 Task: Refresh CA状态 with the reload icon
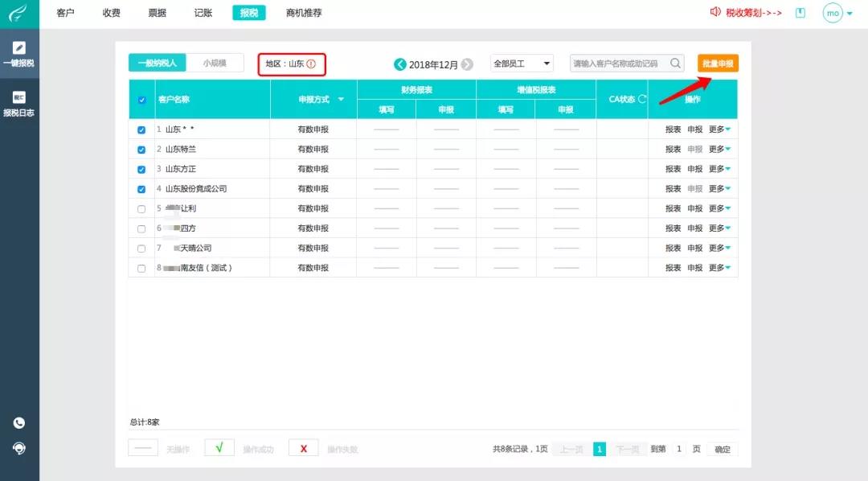[x=642, y=99]
